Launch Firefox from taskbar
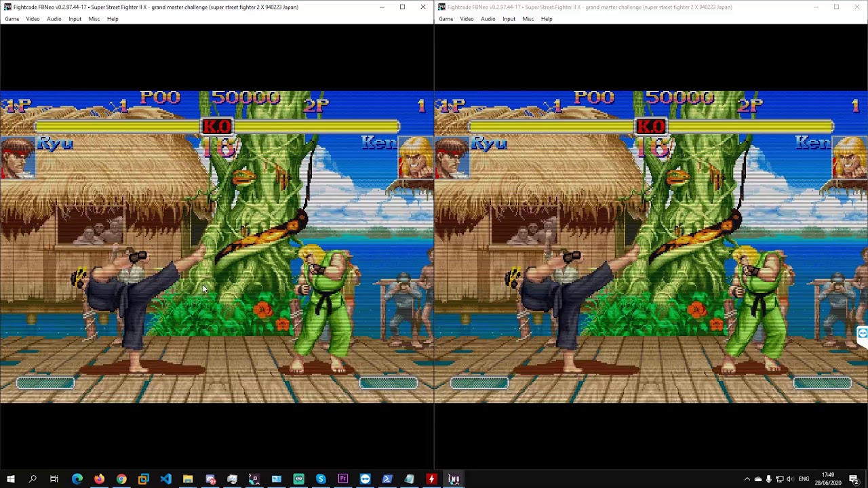This screenshot has width=868, height=488. [99, 479]
